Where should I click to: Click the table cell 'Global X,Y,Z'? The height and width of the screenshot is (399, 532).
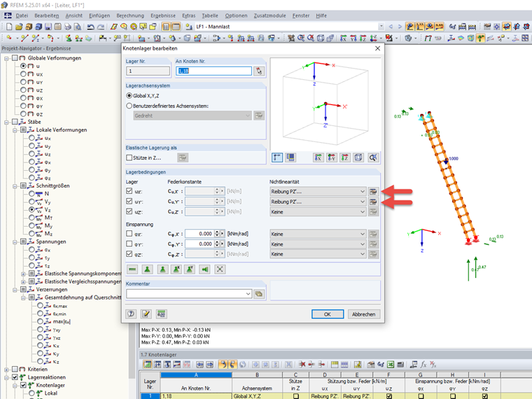click(257, 396)
